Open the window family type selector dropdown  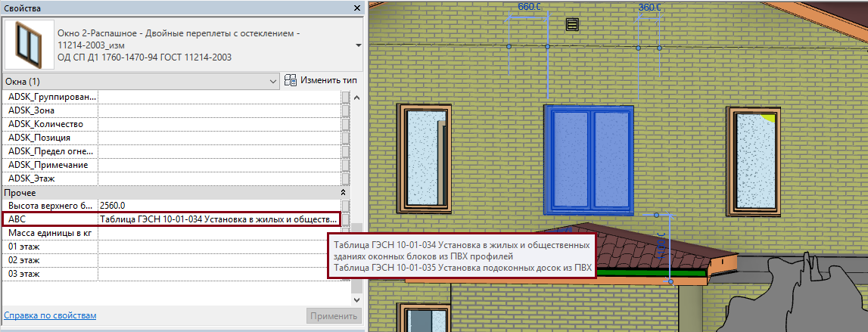358,45
